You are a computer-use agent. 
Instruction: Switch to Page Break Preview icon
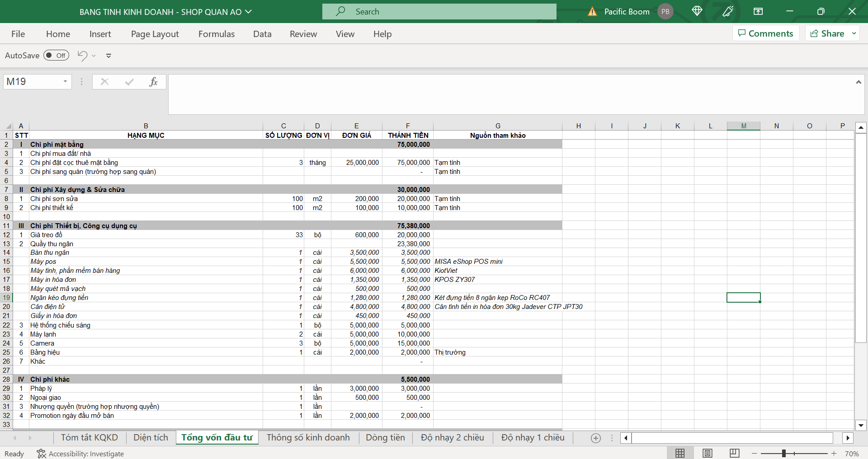pos(735,453)
